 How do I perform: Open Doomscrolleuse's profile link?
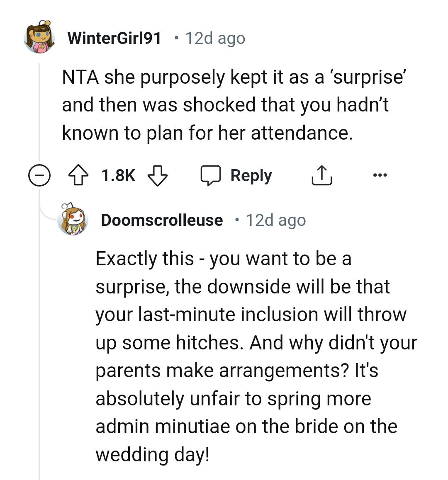point(162,220)
